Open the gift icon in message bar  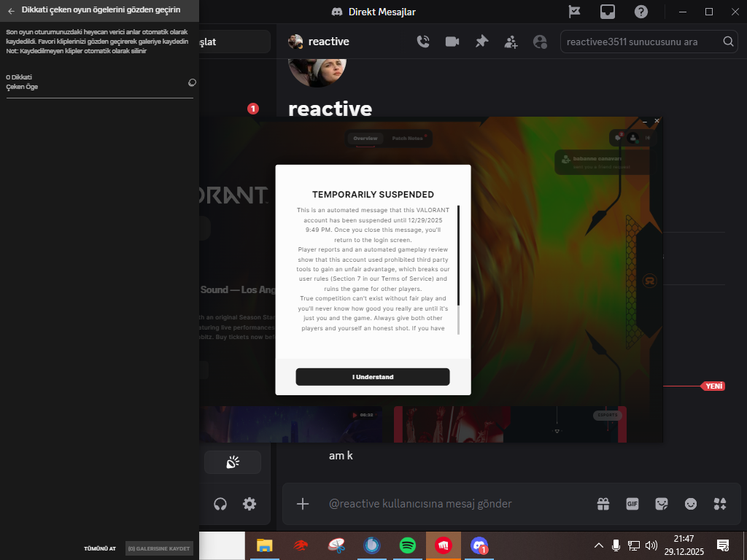pos(603,504)
